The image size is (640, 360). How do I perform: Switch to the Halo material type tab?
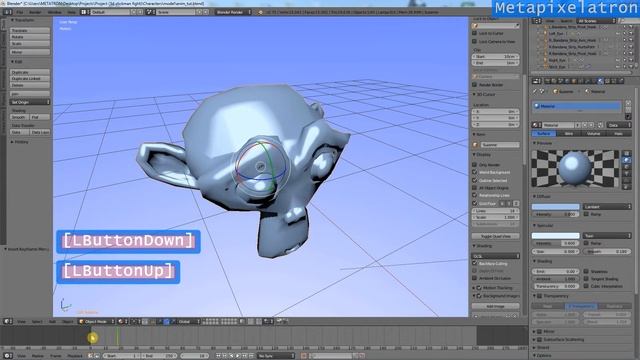[618, 133]
